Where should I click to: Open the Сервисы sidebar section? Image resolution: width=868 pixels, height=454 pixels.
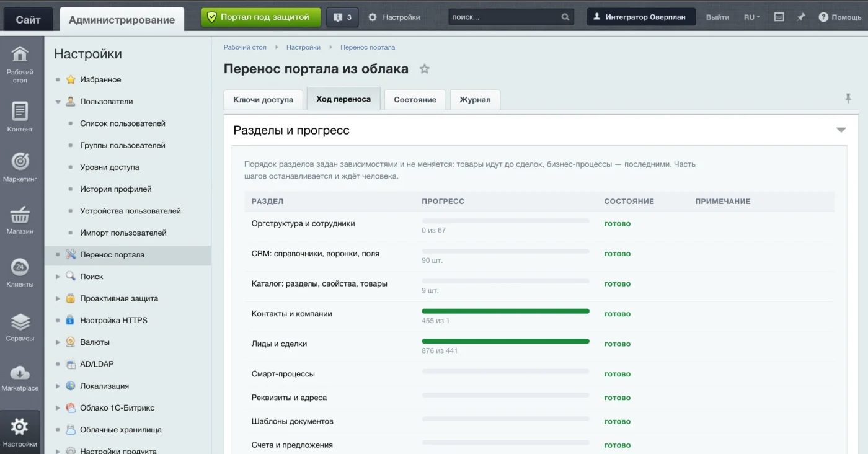coord(20,327)
